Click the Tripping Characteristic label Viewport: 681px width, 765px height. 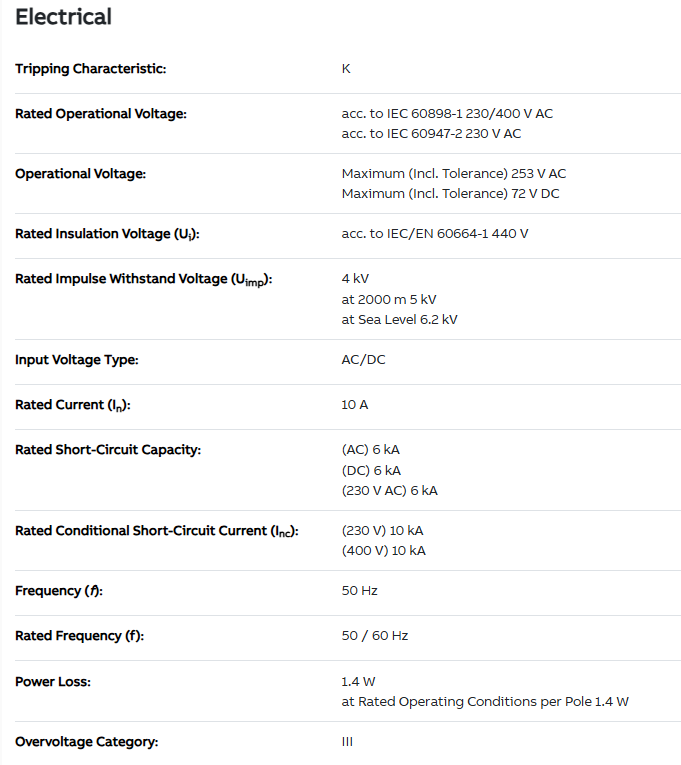click(x=91, y=69)
